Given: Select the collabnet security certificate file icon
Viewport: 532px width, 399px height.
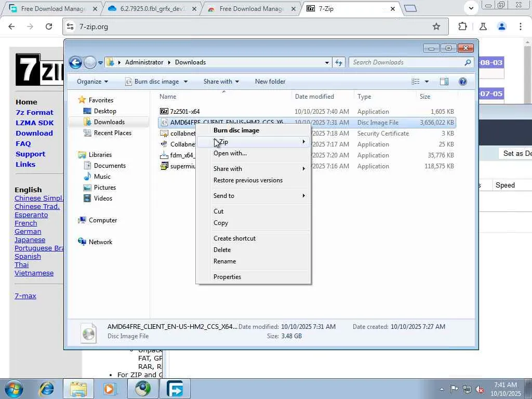Looking at the screenshot, I should 164,134.
